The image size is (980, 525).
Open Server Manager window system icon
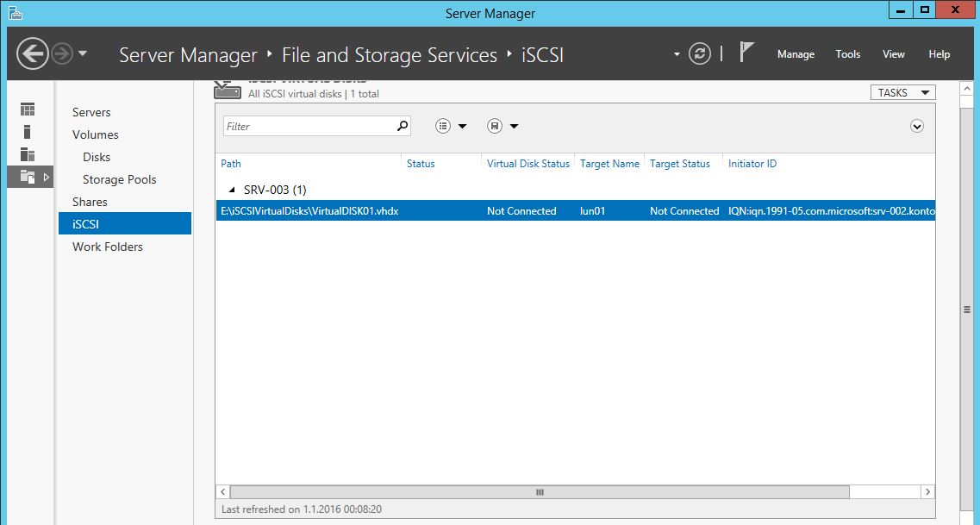[x=16, y=12]
